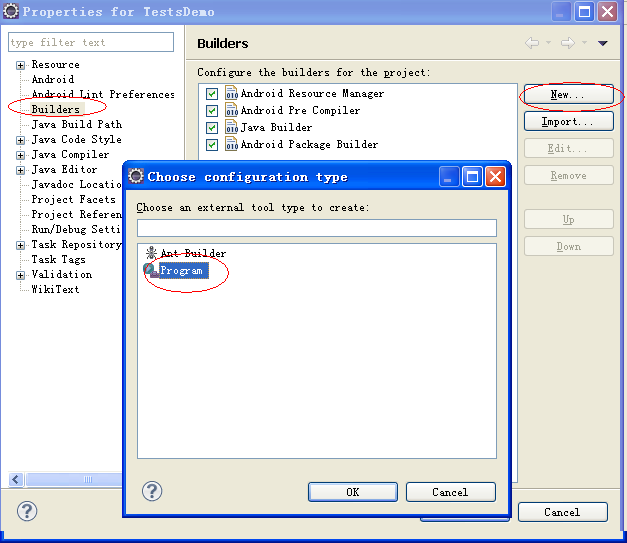
Task: Select Program tool type
Action: 184,271
